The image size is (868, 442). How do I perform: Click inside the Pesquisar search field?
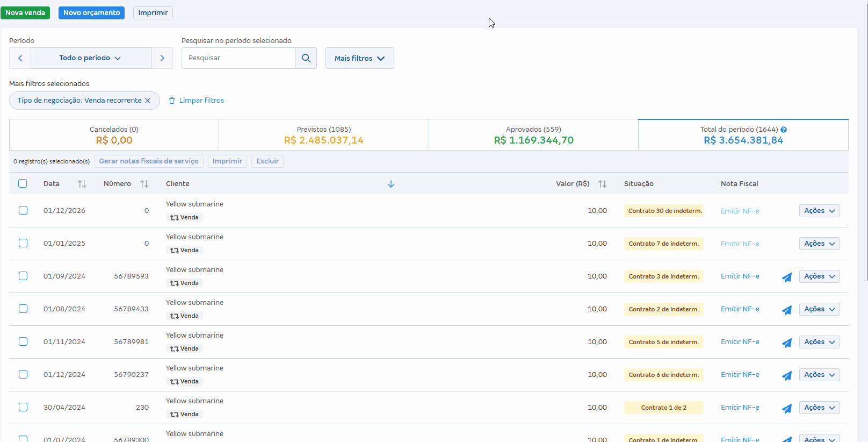pyautogui.click(x=238, y=58)
